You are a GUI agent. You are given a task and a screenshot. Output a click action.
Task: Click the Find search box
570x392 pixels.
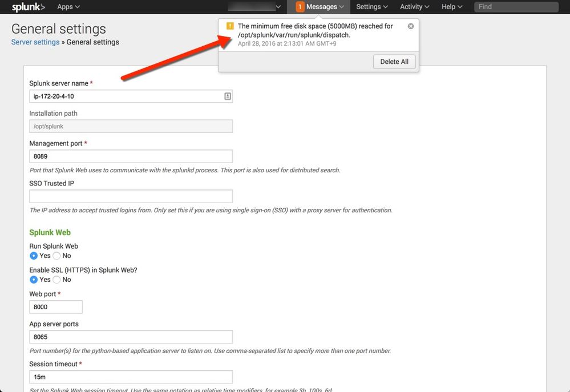tap(516, 6)
